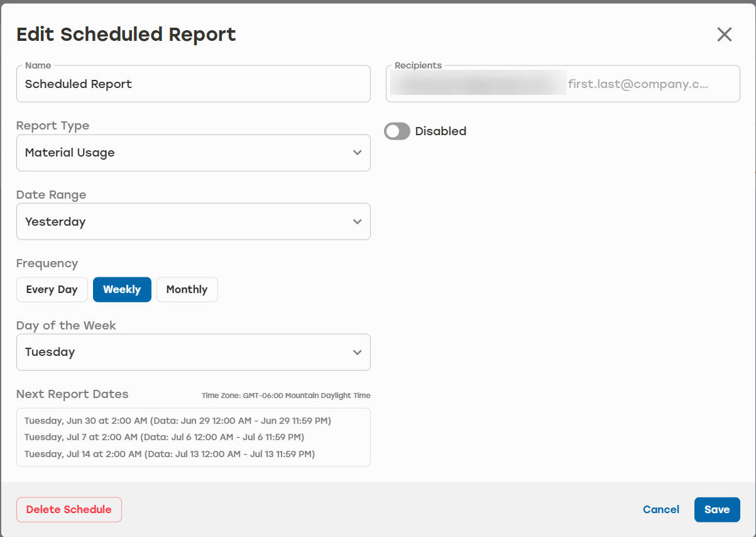This screenshot has height=537, width=756.
Task: Click the Next Report Dates label
Action: point(72,394)
